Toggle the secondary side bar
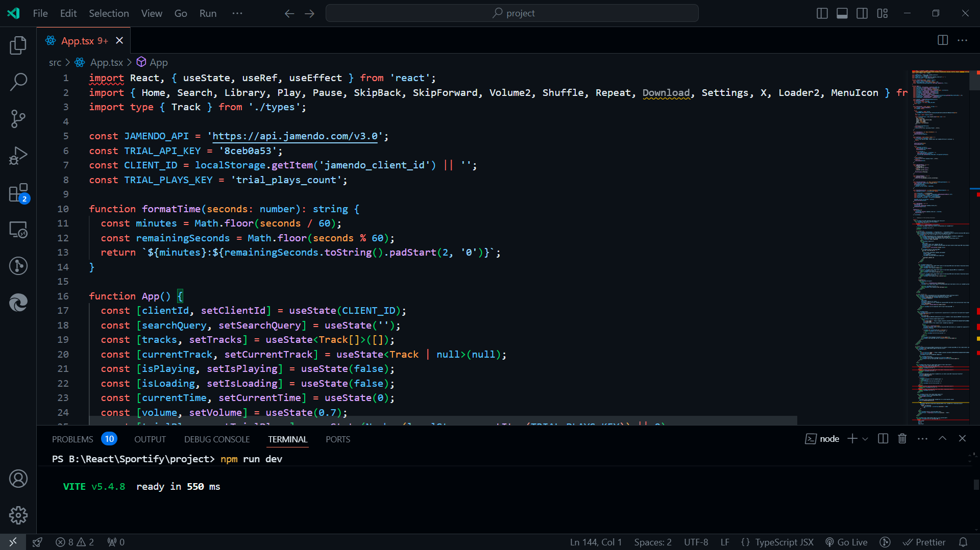The image size is (980, 550). pyautogui.click(x=862, y=13)
